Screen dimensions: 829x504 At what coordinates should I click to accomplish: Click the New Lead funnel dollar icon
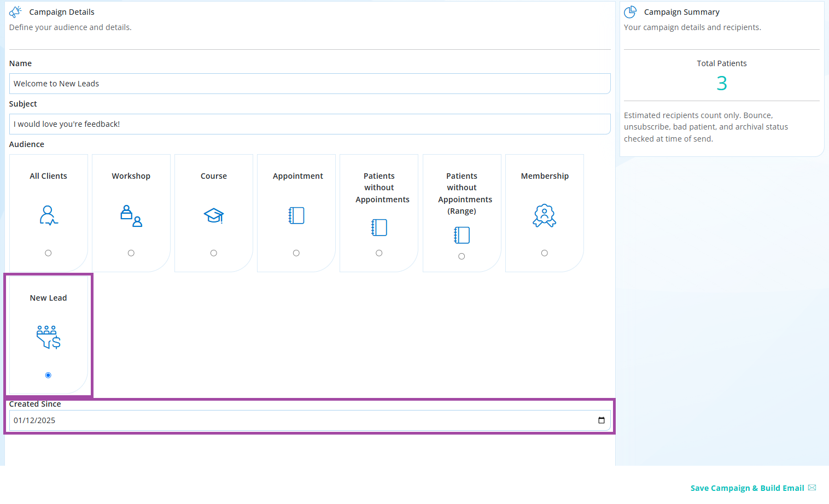49,337
